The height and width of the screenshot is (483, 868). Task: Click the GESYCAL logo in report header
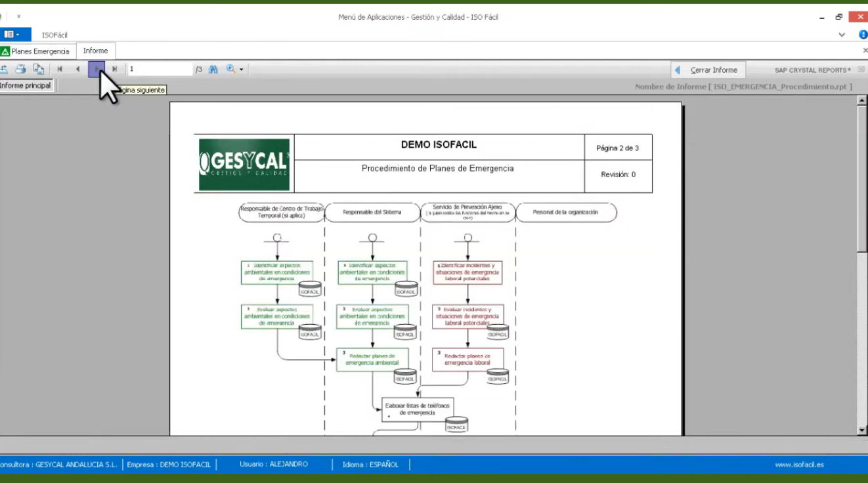[x=244, y=164]
